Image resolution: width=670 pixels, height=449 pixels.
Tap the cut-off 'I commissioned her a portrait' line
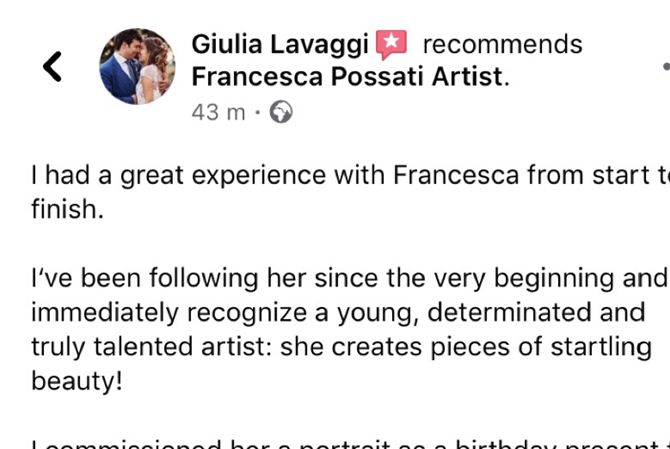[x=350, y=444]
